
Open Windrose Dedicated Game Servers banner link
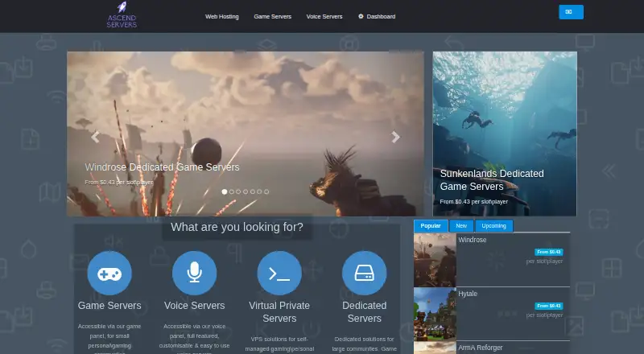click(x=162, y=167)
